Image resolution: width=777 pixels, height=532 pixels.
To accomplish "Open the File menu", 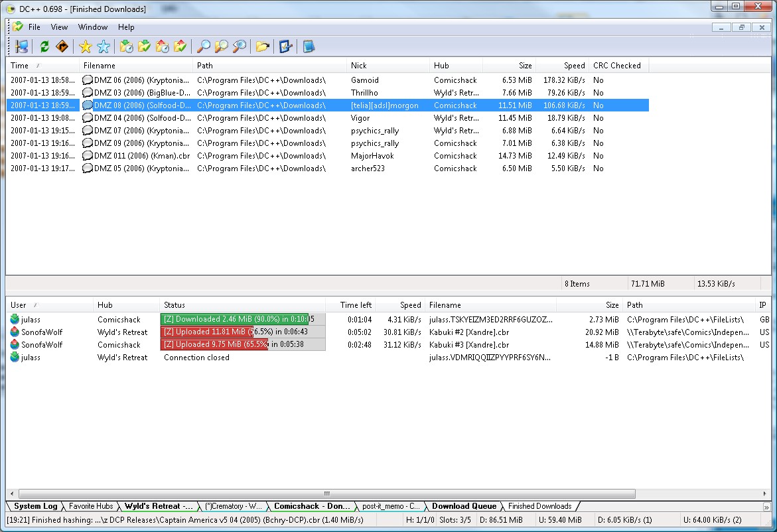I will (x=34, y=27).
